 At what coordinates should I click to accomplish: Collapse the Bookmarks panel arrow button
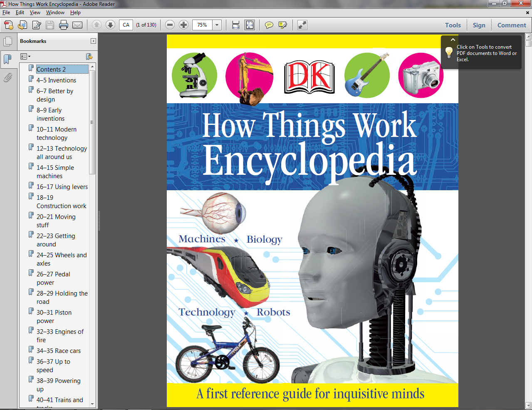tap(93, 41)
